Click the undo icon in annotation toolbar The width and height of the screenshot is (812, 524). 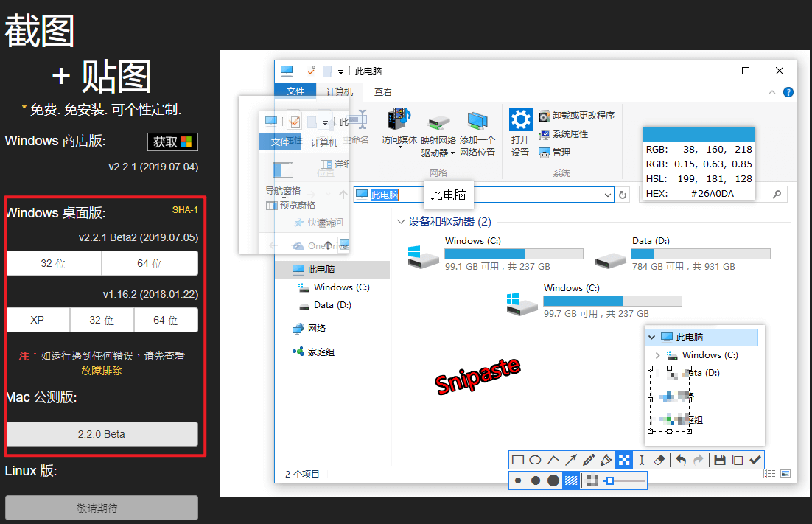tap(681, 459)
